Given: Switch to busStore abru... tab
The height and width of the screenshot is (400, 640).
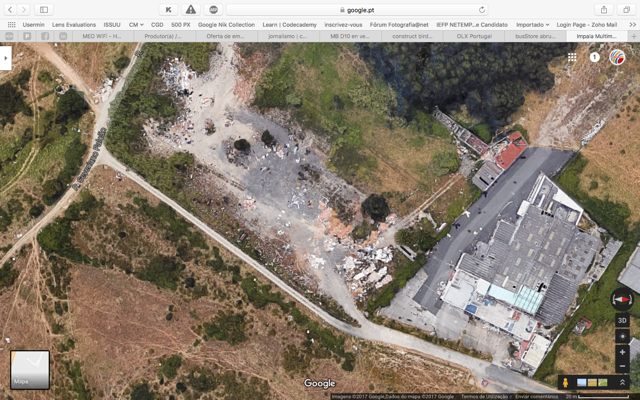Looking at the screenshot, I should pos(536,36).
